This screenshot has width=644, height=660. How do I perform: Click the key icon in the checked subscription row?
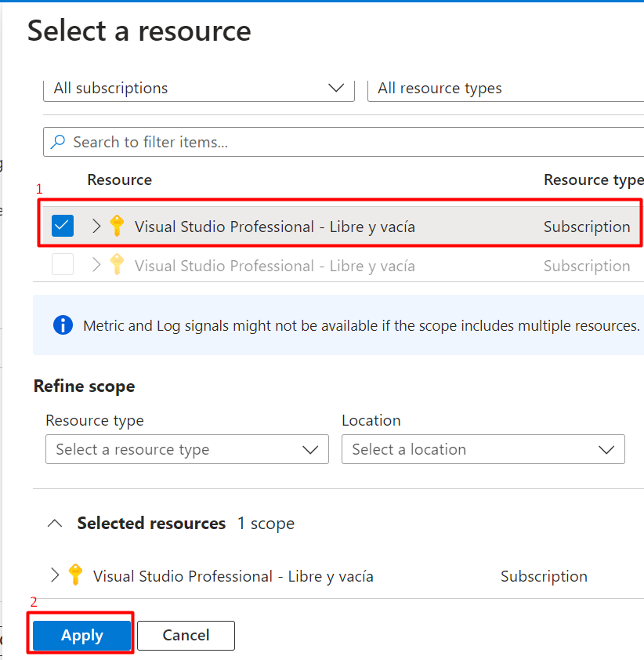coord(117,226)
